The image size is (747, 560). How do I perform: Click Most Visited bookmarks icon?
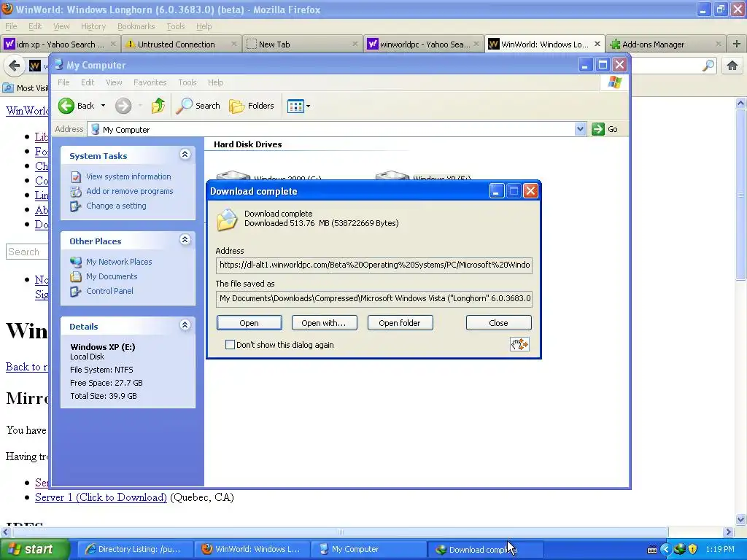(8, 88)
